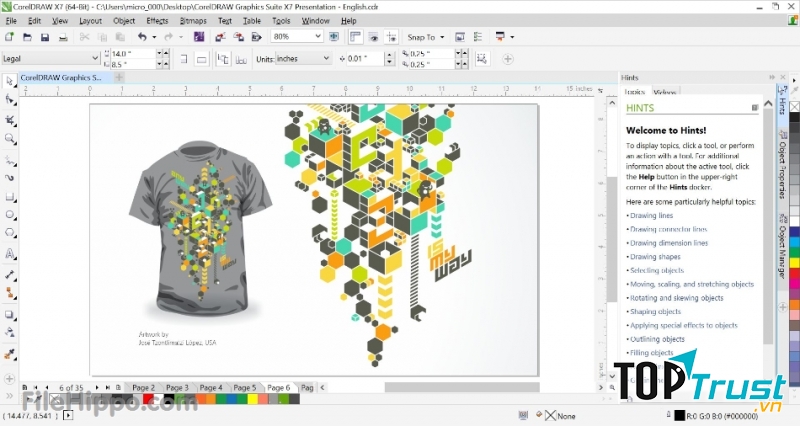This screenshot has width=800, height=426.
Task: Click the Print icon
Action: 63,37
